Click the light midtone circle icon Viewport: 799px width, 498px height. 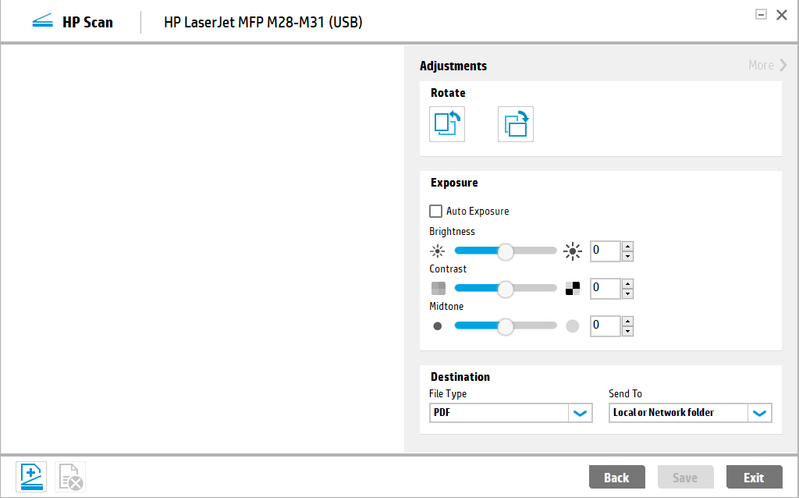(x=573, y=326)
